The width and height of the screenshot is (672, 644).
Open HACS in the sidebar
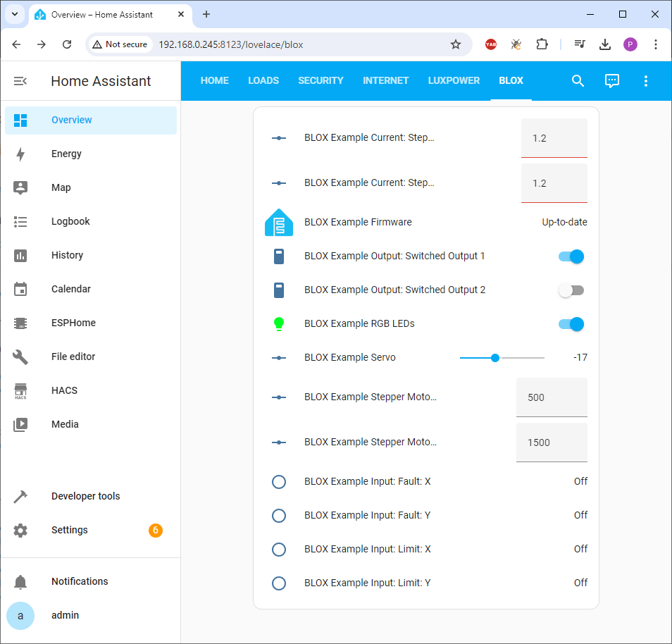click(x=64, y=390)
